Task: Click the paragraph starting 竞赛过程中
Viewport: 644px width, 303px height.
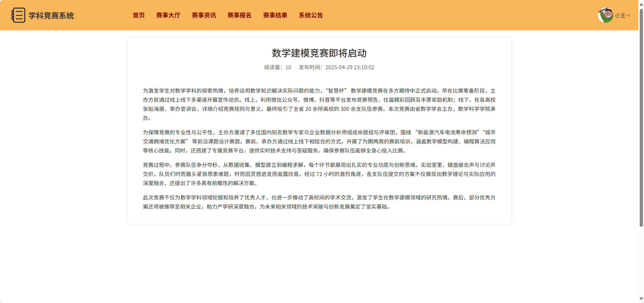Action: (x=319, y=174)
